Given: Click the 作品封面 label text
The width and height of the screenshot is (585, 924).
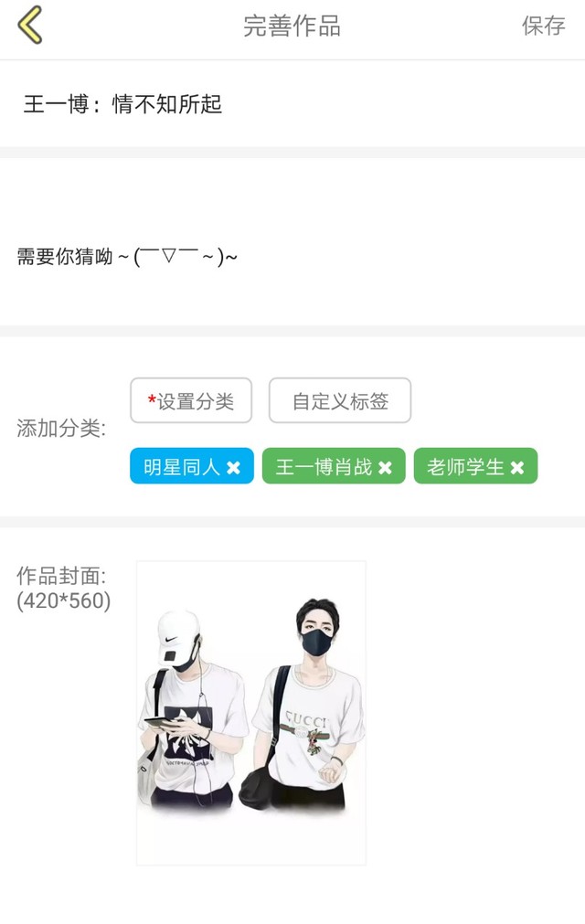Looking at the screenshot, I should (61, 575).
